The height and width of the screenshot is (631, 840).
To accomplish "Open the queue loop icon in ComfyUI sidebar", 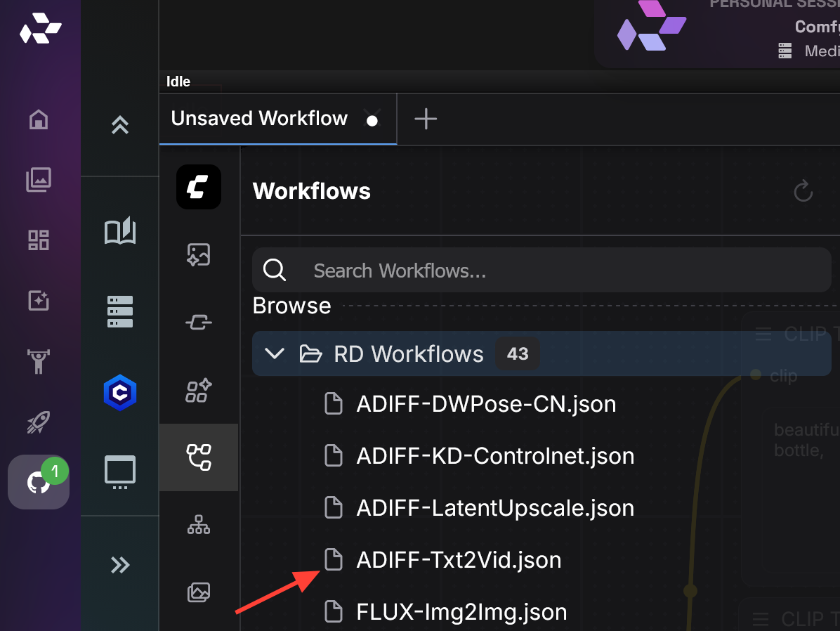I will [199, 323].
